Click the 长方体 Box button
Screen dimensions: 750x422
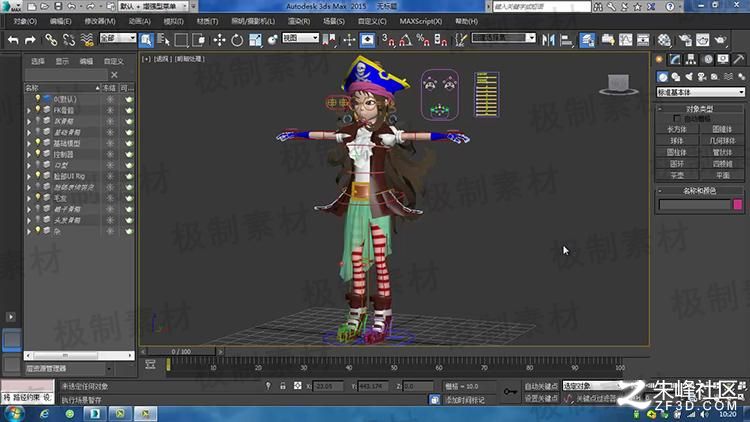coord(676,129)
